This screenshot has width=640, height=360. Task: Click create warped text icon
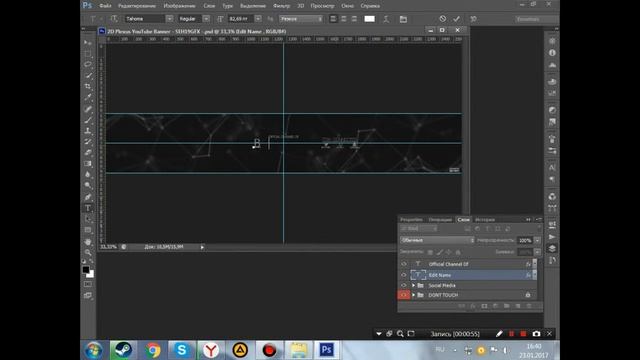pyautogui.click(x=386, y=19)
